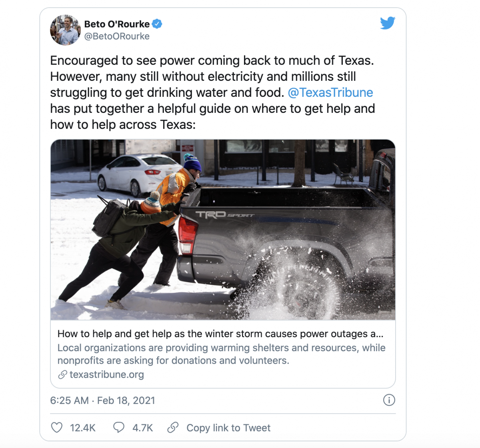
Task: Click the chain link copy icon
Action: pos(173,428)
